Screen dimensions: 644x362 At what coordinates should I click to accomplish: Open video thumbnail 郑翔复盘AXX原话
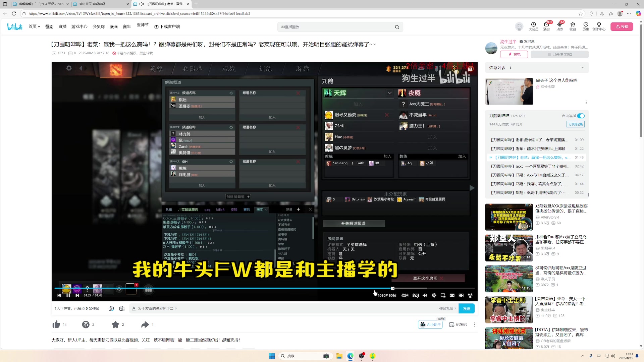point(509,217)
